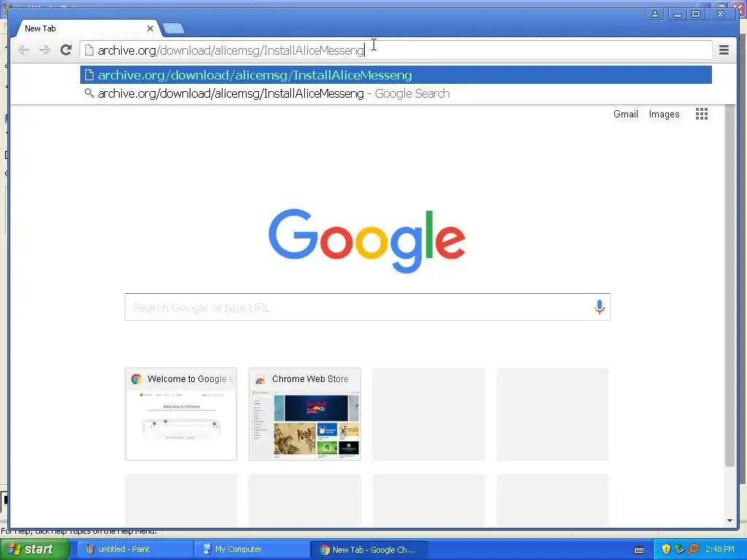
Task: Open the Chrome hamburger menu
Action: (x=724, y=50)
